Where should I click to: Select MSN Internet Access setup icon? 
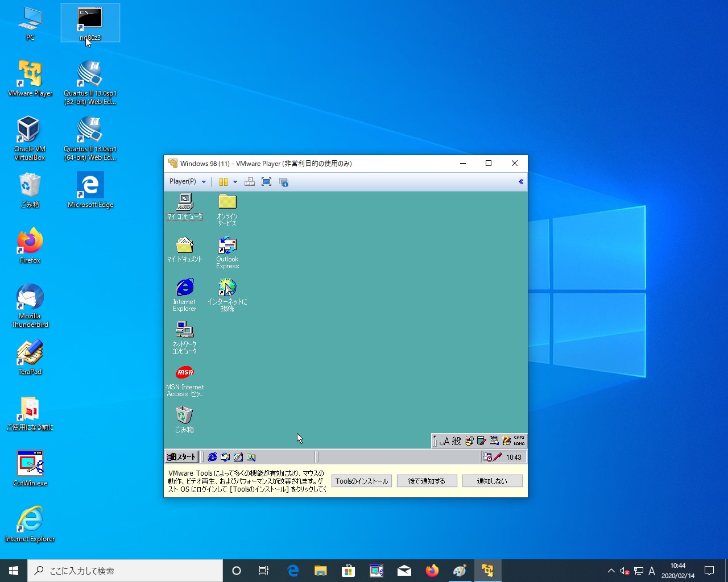pyautogui.click(x=184, y=381)
